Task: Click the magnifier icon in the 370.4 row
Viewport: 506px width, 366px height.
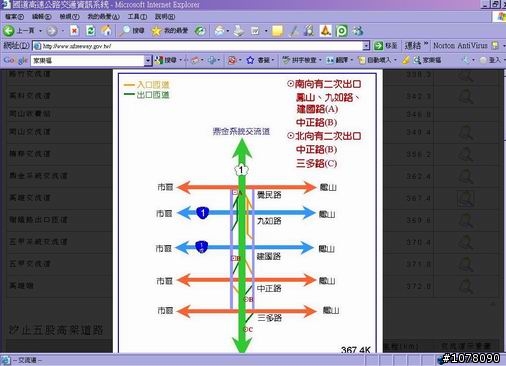Action: point(466,242)
